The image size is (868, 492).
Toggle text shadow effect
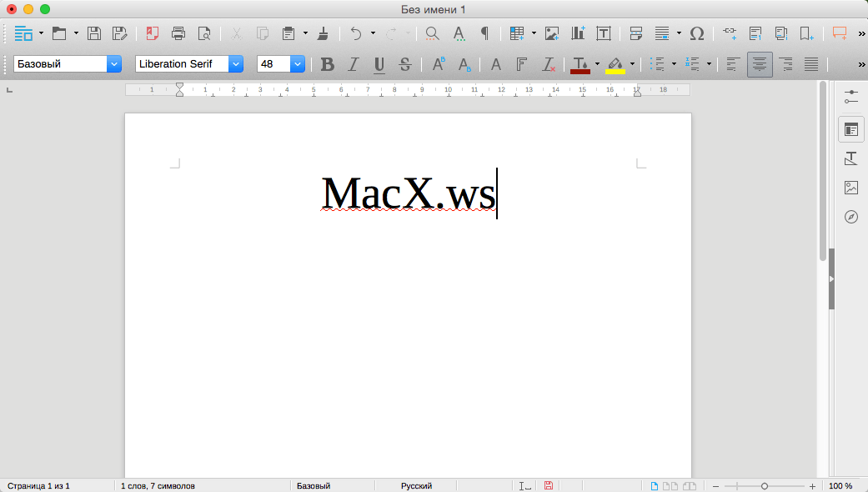point(496,64)
